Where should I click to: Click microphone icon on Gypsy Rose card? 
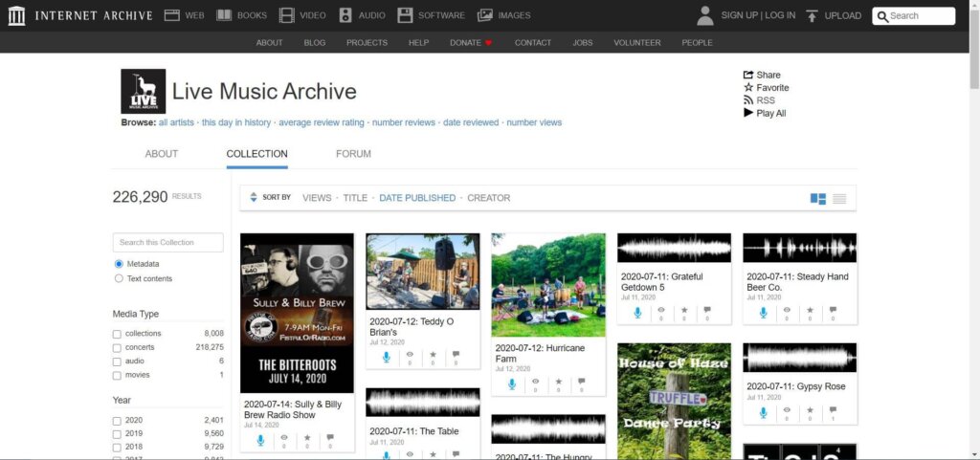pyautogui.click(x=763, y=412)
